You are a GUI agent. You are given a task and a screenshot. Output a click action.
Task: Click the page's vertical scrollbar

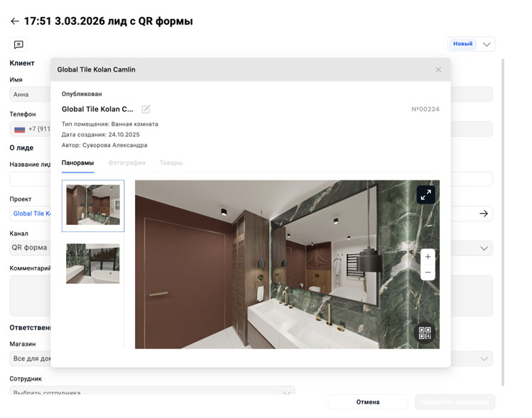coord(503,222)
